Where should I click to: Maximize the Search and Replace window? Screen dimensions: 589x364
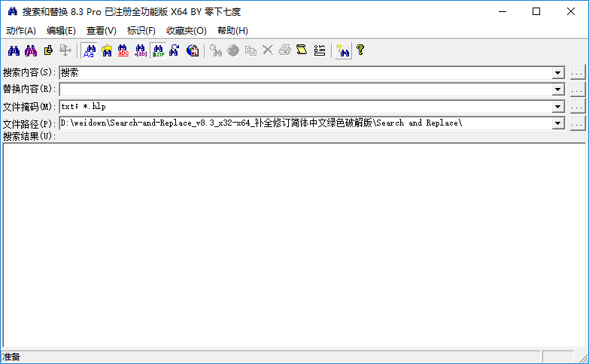pos(536,11)
